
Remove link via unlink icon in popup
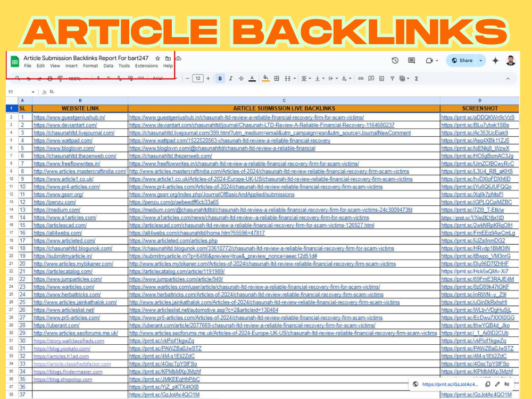(x=507, y=384)
